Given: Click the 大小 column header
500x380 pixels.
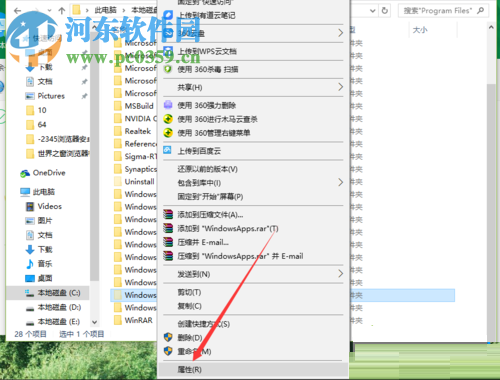Looking at the screenshot, I should pos(420,30).
